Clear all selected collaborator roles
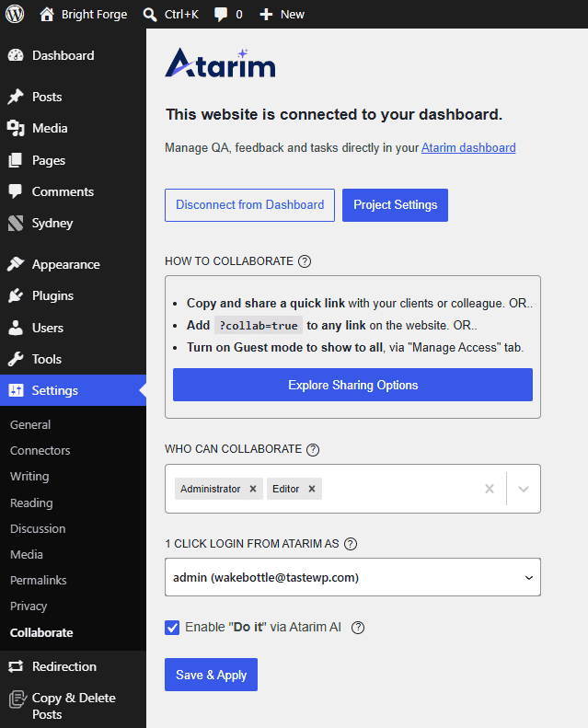 pyautogui.click(x=490, y=489)
